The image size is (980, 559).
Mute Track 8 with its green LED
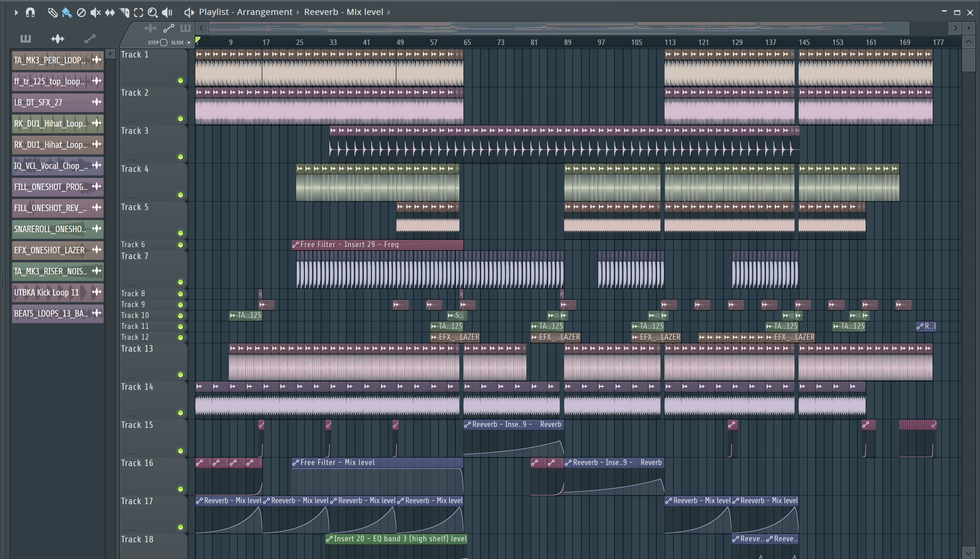point(180,294)
